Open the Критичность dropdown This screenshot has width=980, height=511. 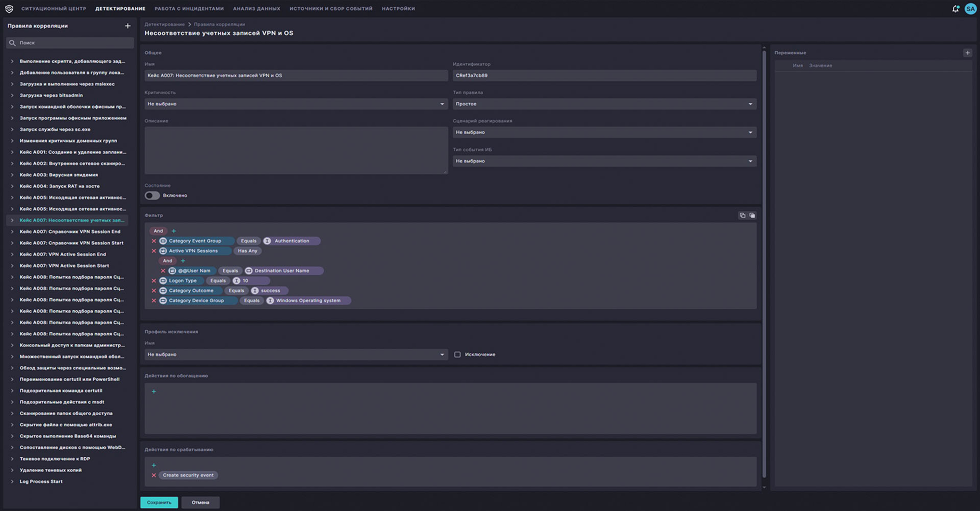pyautogui.click(x=296, y=104)
